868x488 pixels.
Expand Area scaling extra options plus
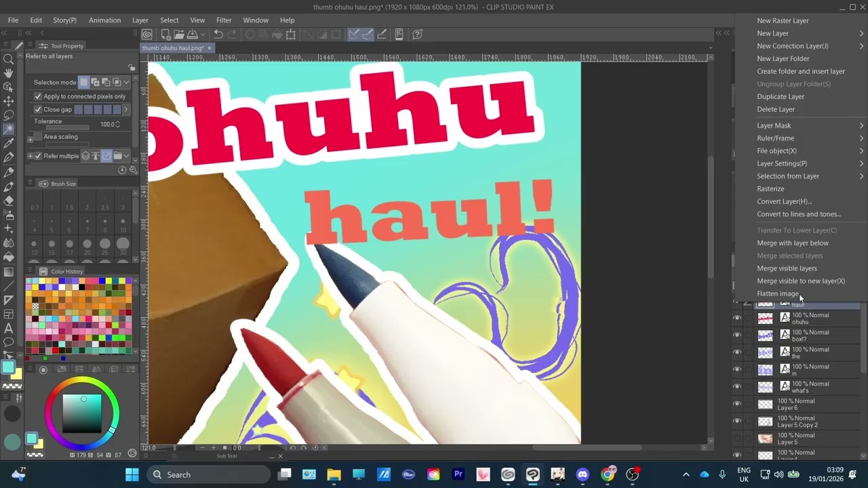[30, 140]
